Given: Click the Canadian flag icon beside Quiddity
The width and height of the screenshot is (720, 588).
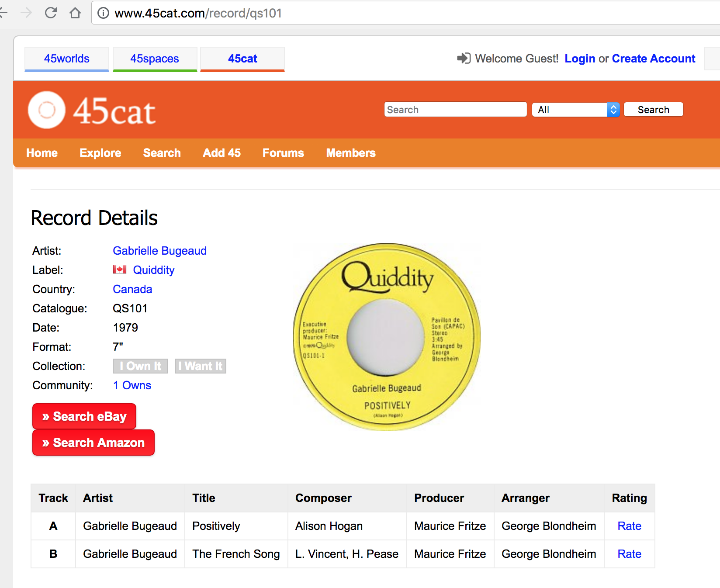Looking at the screenshot, I should tap(120, 270).
